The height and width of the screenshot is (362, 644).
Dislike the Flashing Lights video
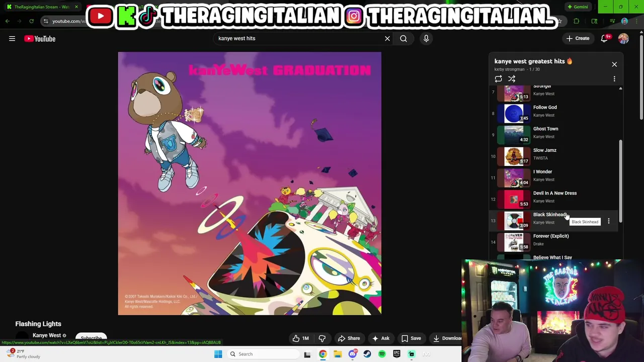322,338
